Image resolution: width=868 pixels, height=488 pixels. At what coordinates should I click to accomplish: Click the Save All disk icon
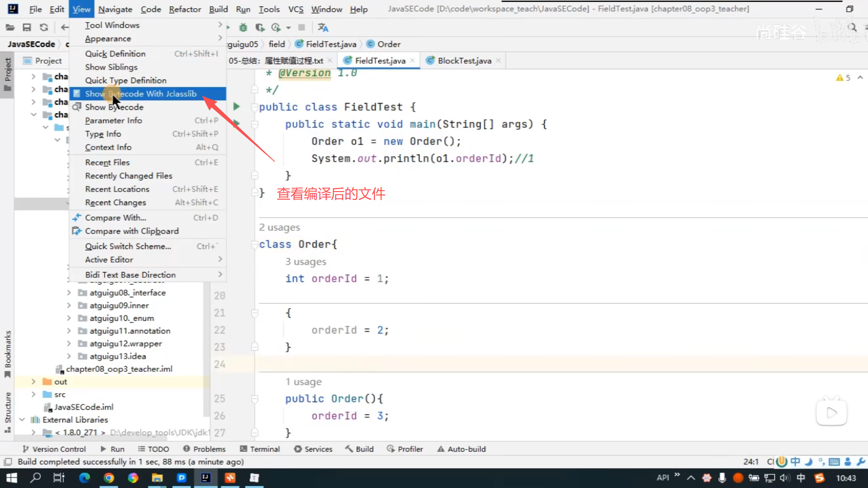pyautogui.click(x=27, y=28)
